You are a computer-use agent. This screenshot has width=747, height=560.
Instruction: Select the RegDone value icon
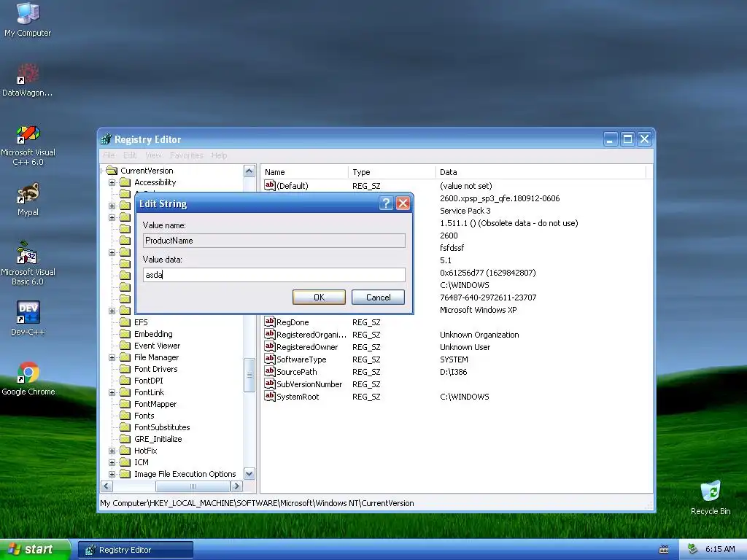pyautogui.click(x=270, y=322)
